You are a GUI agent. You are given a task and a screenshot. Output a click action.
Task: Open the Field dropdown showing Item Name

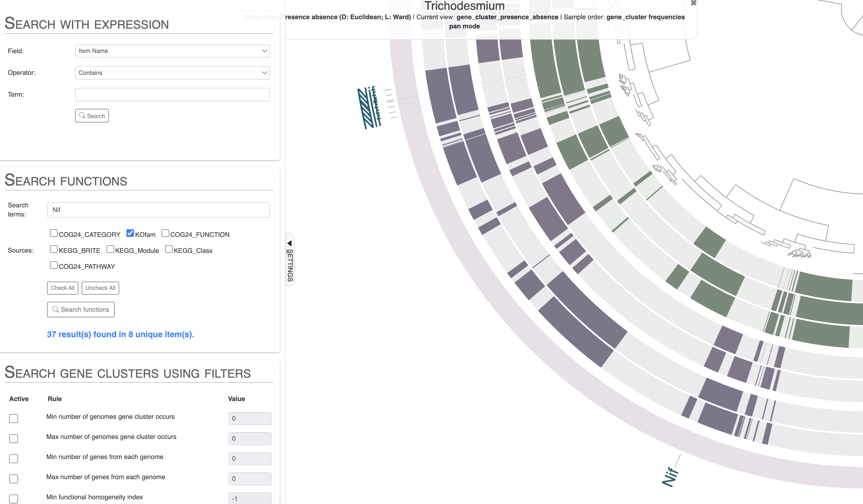coord(172,51)
